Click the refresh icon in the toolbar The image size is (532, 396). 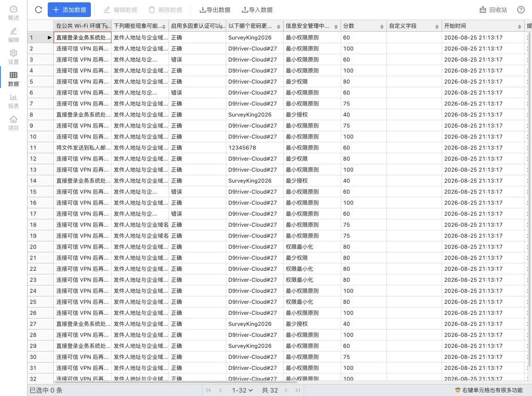[x=39, y=10]
